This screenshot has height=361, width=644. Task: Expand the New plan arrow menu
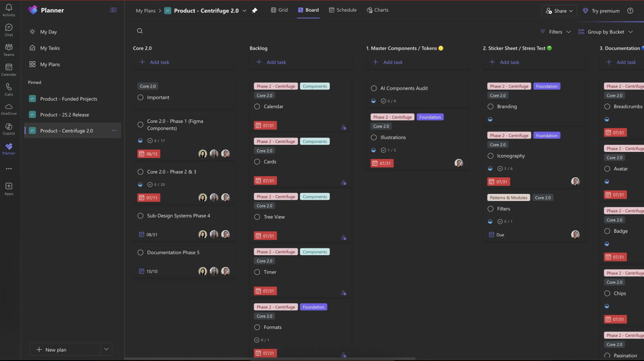[x=106, y=349]
